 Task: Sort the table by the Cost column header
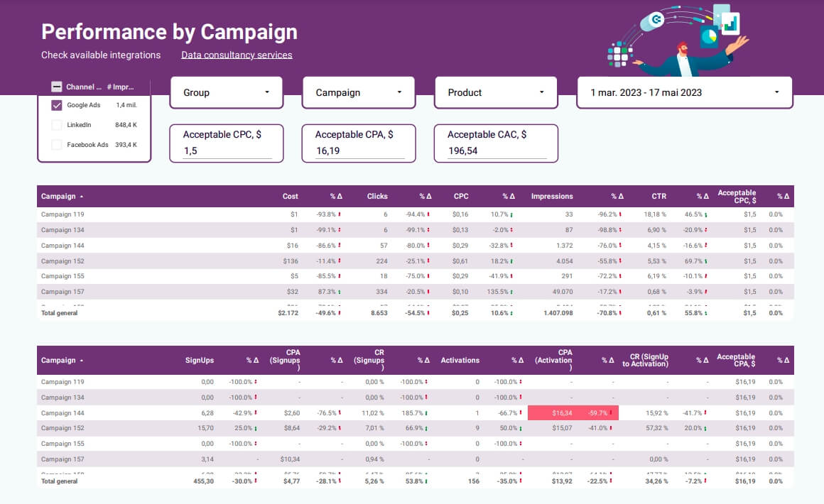coord(289,196)
